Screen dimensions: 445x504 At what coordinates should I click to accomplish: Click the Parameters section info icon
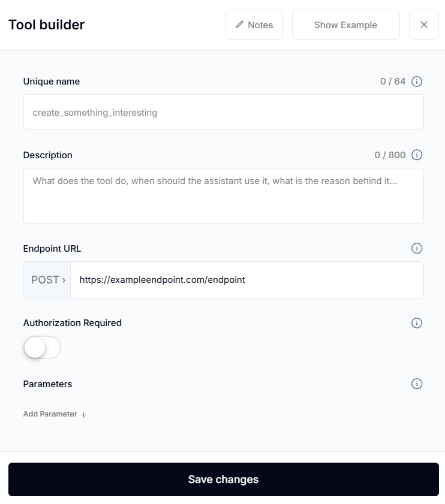coord(417,384)
